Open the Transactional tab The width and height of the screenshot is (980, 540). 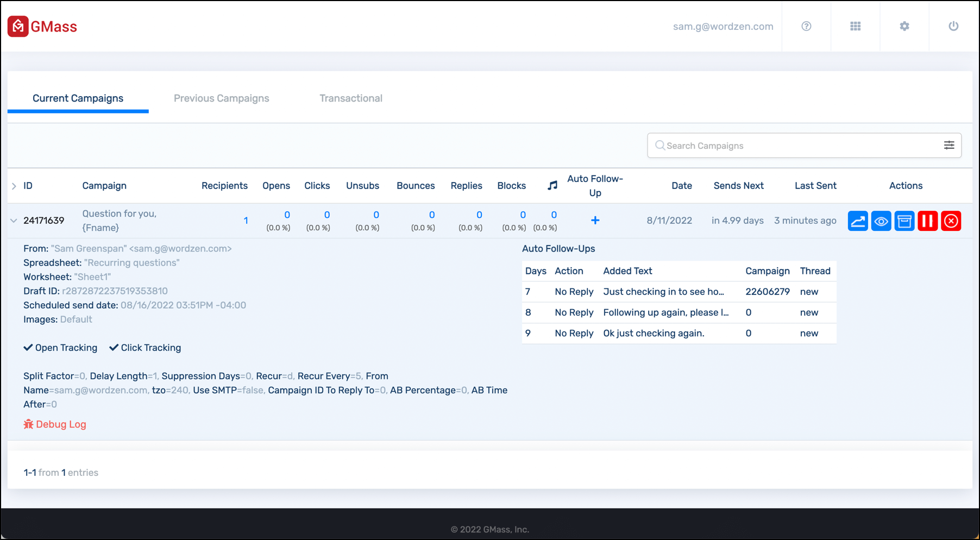click(x=351, y=98)
